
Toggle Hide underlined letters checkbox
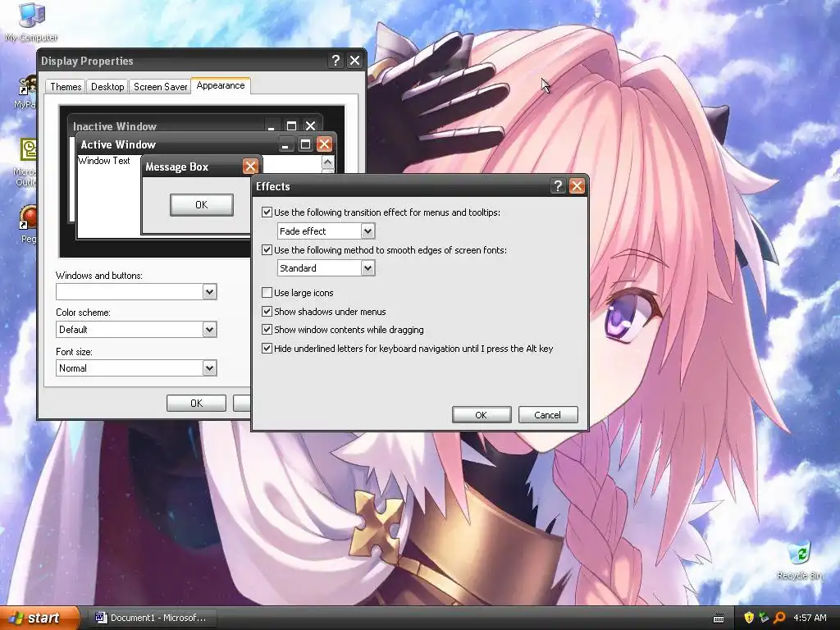tap(267, 348)
